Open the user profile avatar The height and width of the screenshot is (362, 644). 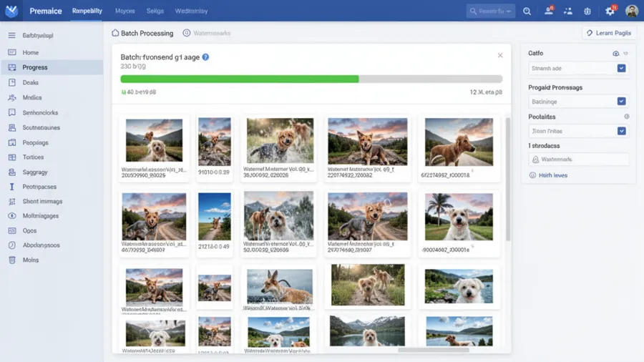pos(631,11)
